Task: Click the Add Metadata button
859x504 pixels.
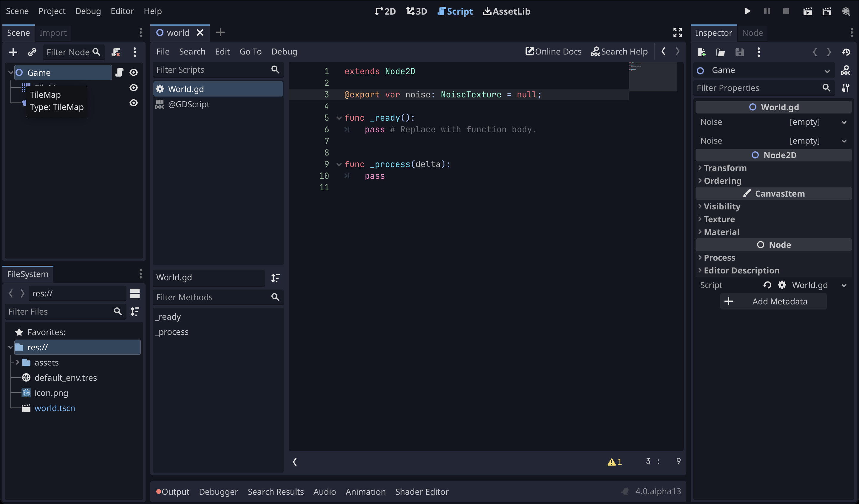Action: (773, 301)
